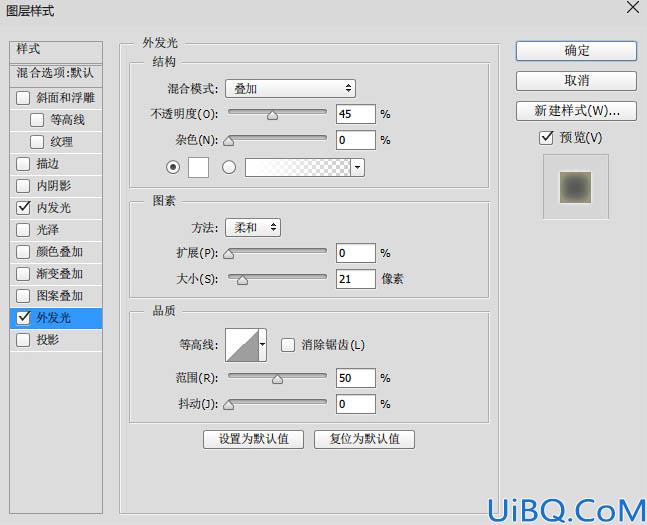
Task: Click the 等高线 contour thumbnail
Action: point(242,345)
